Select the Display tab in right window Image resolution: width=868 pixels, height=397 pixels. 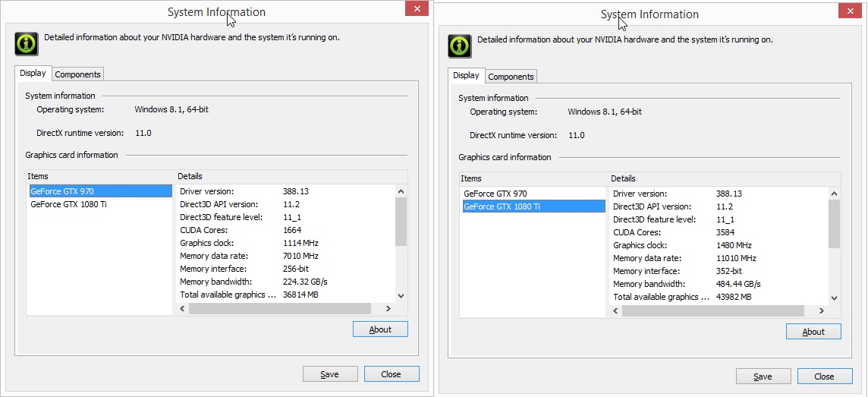coord(466,75)
